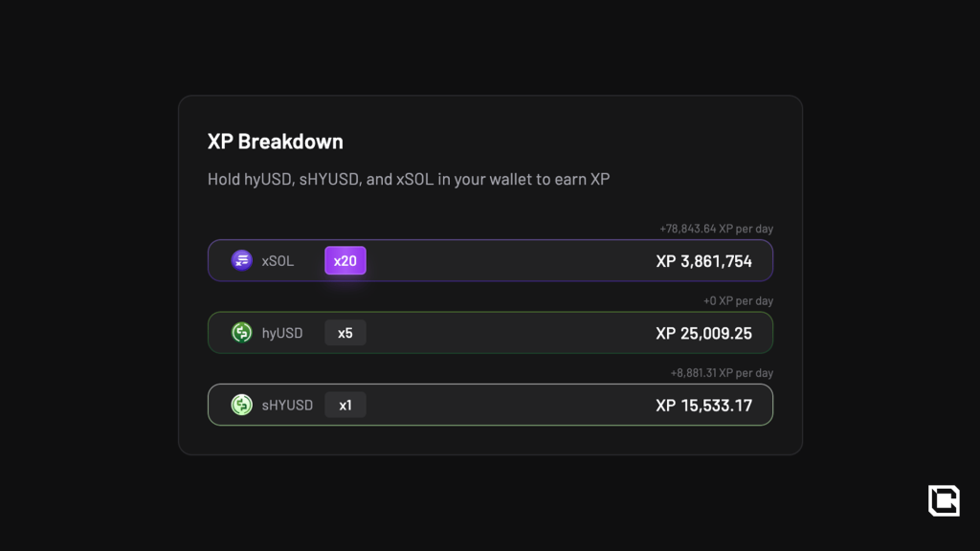This screenshot has width=980, height=551.
Task: Click the hyUSD token icon
Action: point(242,333)
